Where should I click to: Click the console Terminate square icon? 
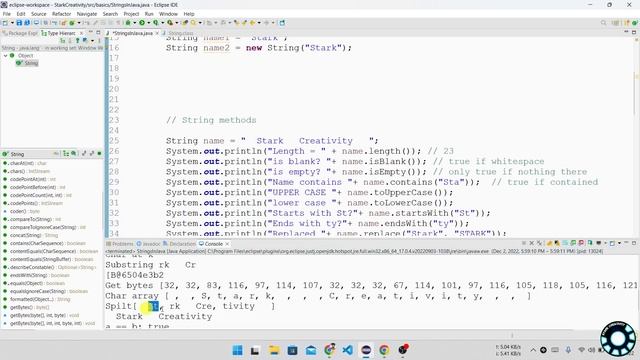coord(524,243)
